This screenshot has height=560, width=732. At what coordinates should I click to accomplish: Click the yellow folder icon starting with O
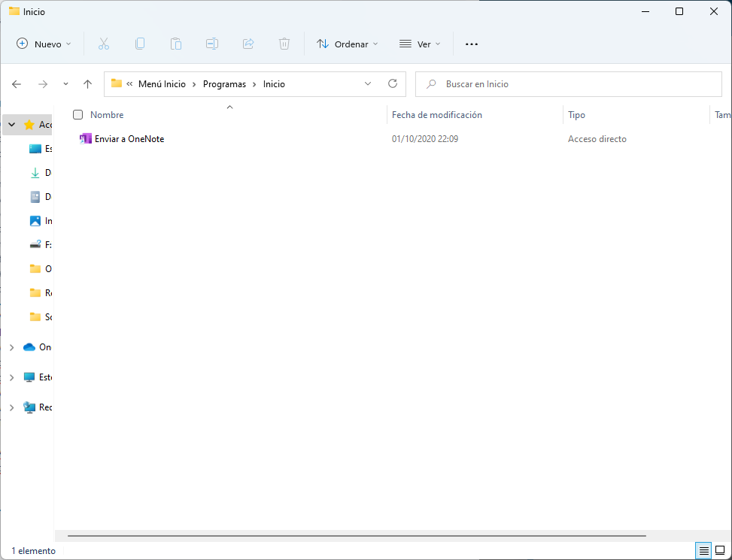coord(35,268)
